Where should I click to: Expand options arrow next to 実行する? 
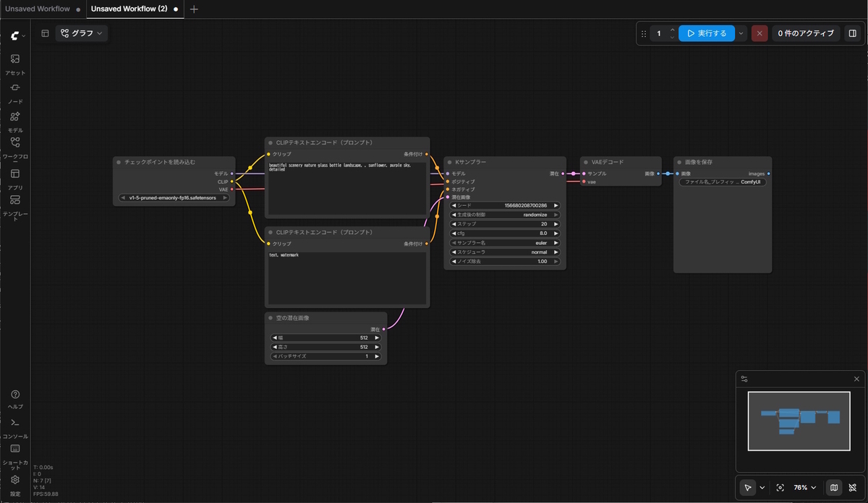[x=741, y=33]
